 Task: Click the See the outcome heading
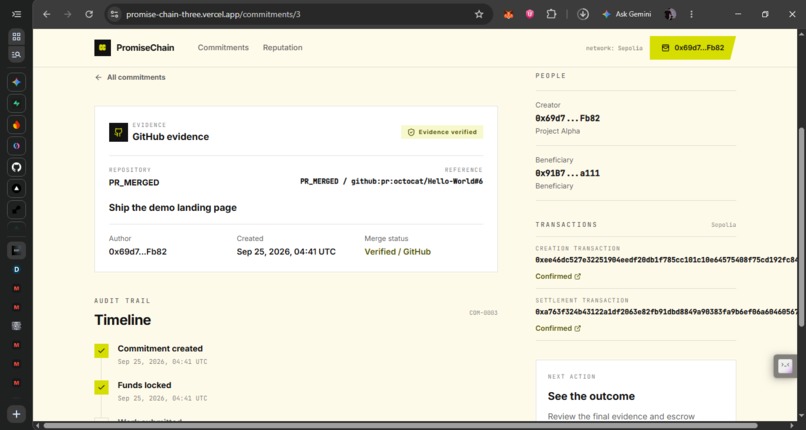pos(591,396)
